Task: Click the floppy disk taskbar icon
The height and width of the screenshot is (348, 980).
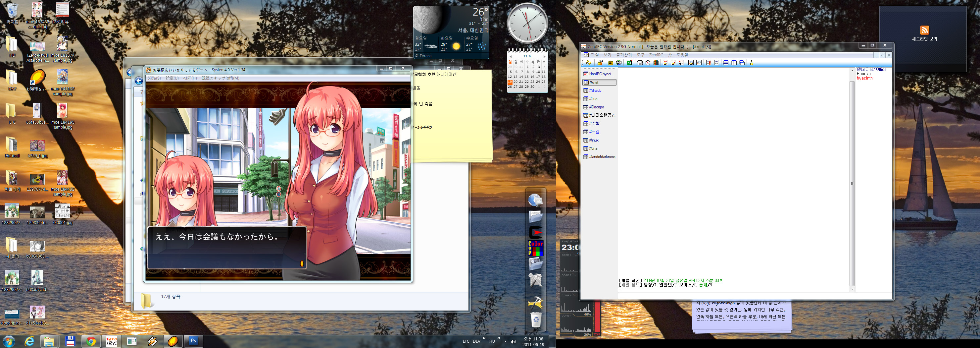Action: click(x=71, y=341)
